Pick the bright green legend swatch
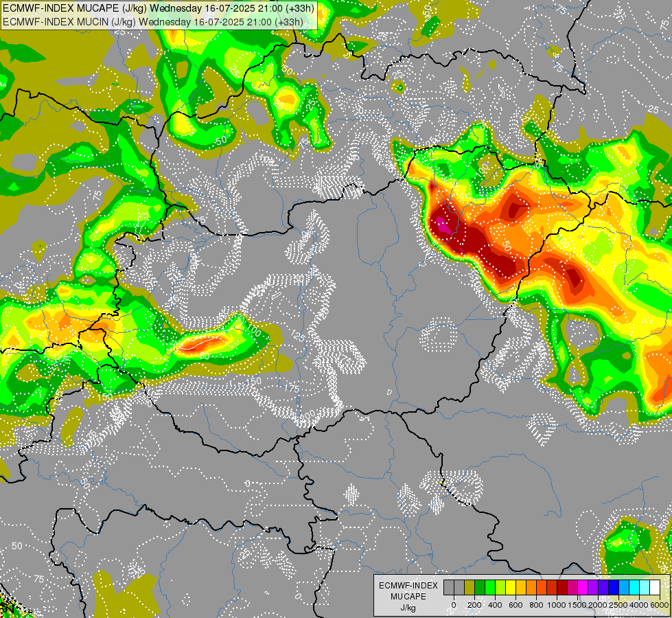Viewport: 672px width, 618px height. pos(490,587)
